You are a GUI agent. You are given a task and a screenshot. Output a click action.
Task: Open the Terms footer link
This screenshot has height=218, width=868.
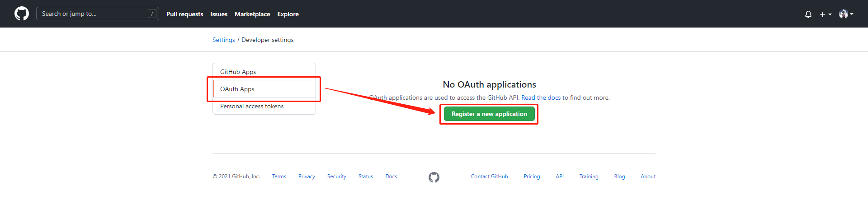[279, 176]
